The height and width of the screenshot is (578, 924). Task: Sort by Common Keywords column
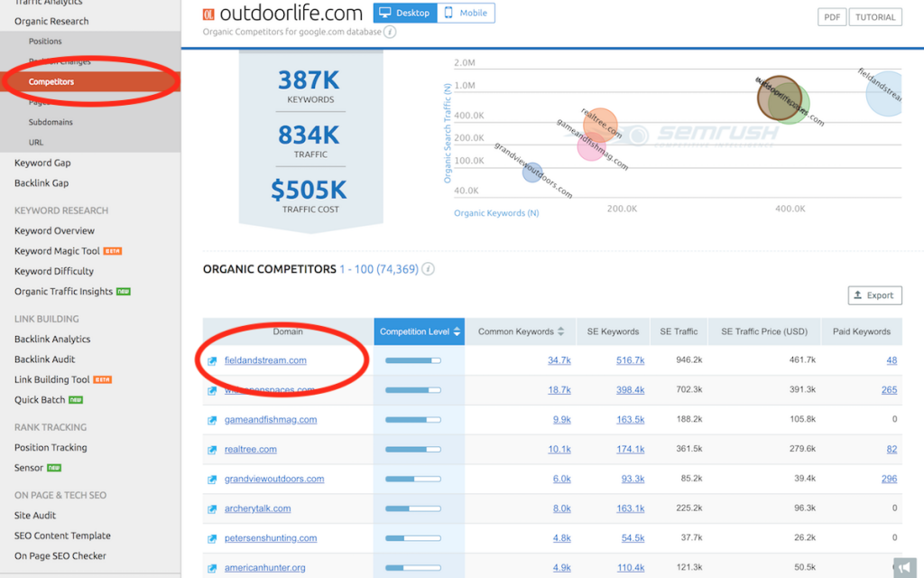point(521,331)
